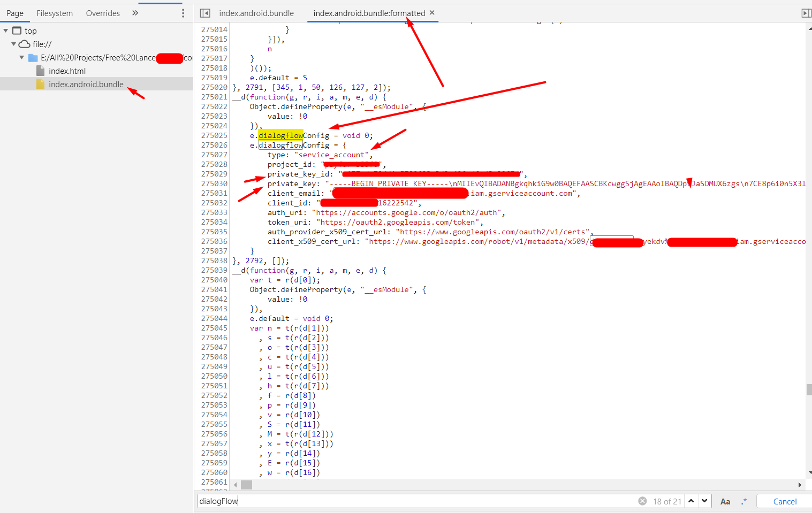Click the blue project folder icon
This screenshot has height=513, width=812.
33,58
